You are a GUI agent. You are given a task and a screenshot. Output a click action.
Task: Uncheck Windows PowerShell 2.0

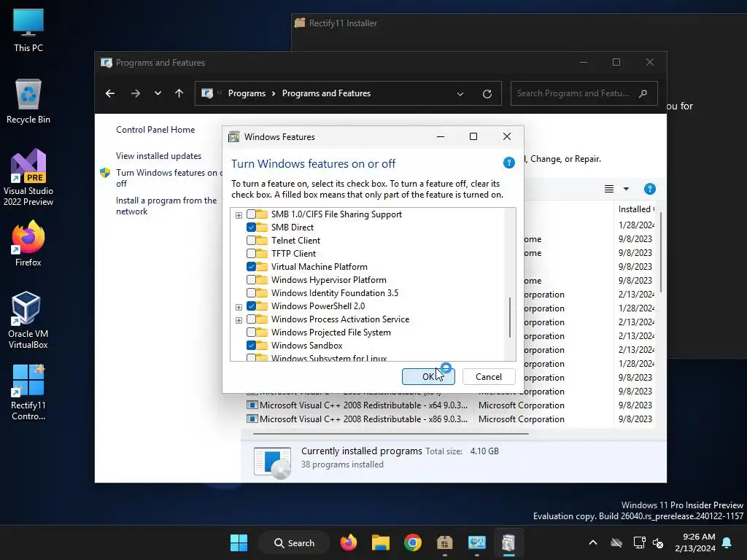(x=251, y=306)
